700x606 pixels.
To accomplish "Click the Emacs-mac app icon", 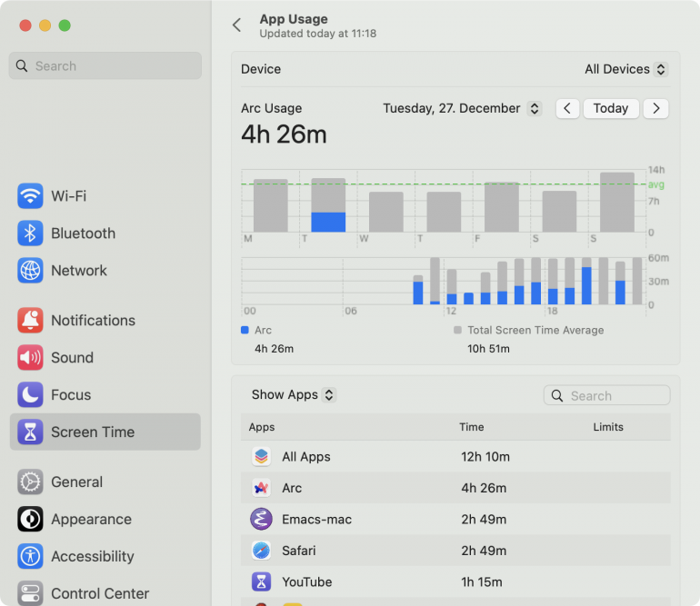I will [x=261, y=519].
